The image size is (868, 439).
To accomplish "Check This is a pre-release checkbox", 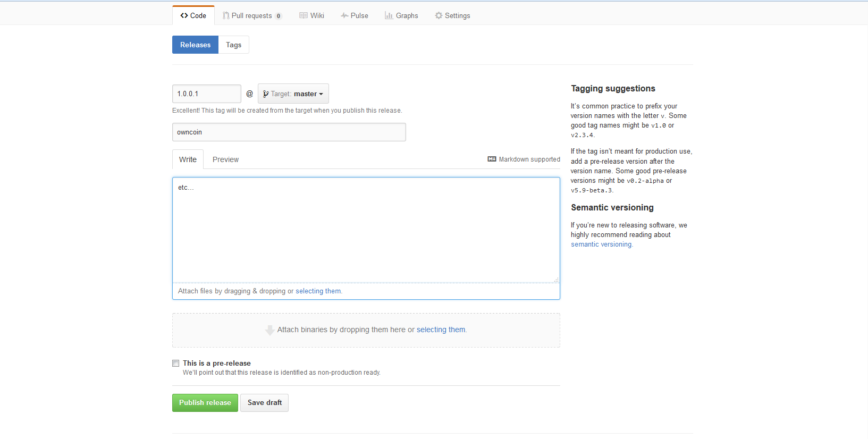I will coord(175,363).
